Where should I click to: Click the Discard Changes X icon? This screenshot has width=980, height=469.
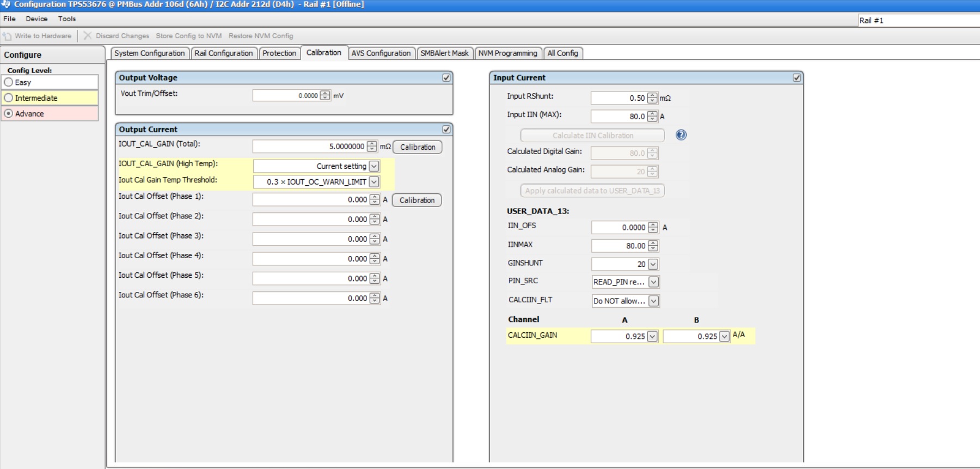coord(87,36)
